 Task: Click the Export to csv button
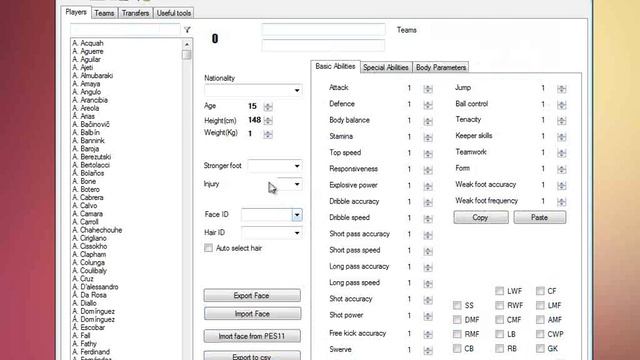point(252,356)
